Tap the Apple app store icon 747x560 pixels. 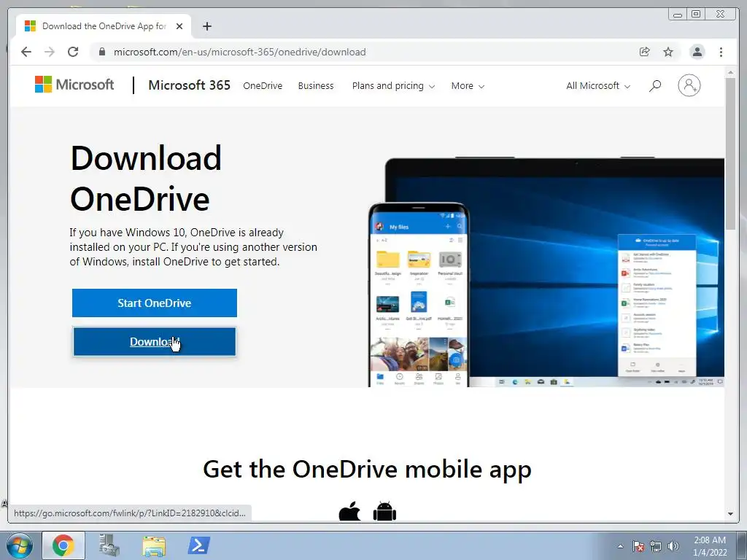click(349, 512)
